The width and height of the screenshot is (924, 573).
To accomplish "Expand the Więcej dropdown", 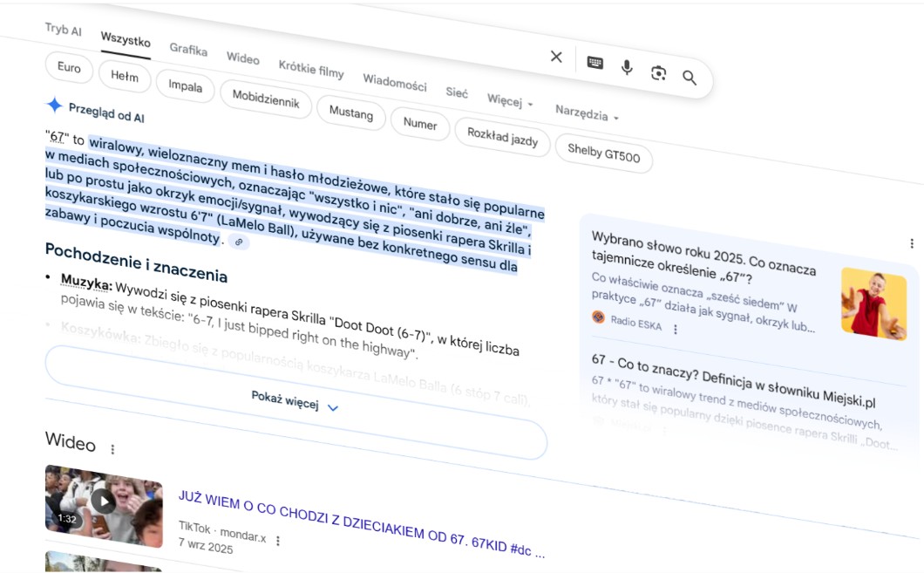I will pos(510,100).
